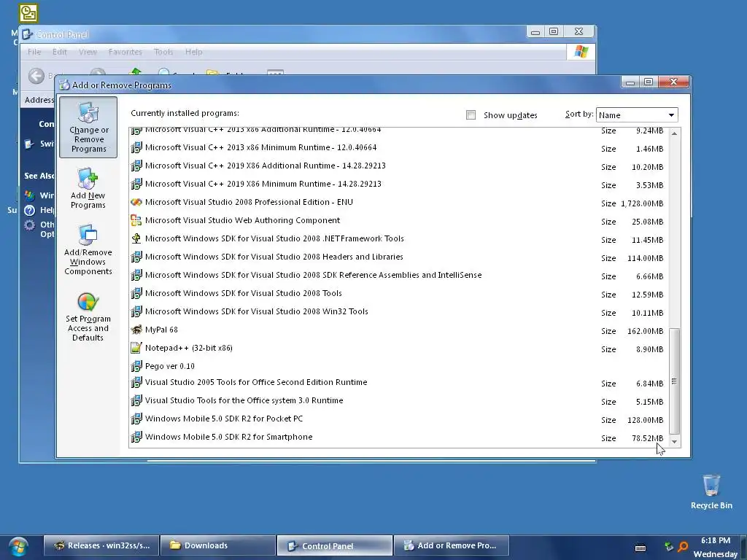Select MyPal 68 entry text
Viewport: 747px width, 560px height.
click(x=161, y=330)
